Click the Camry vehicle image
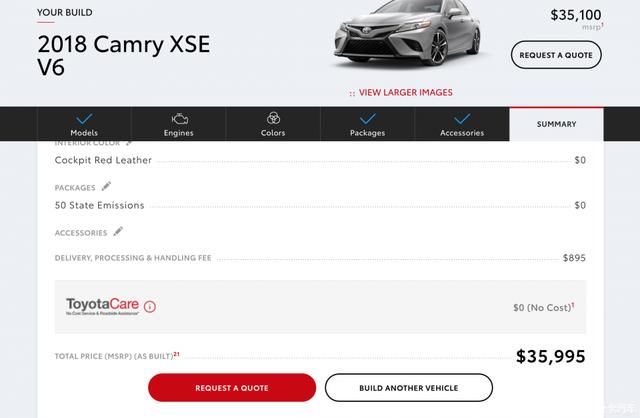This screenshot has width=640, height=418. (x=407, y=33)
